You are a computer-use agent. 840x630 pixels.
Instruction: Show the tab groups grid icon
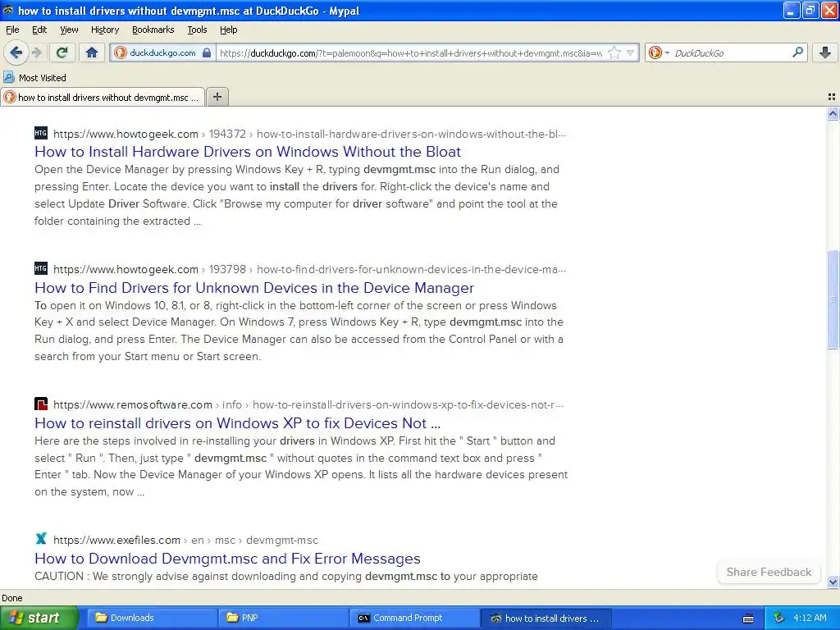(x=832, y=97)
